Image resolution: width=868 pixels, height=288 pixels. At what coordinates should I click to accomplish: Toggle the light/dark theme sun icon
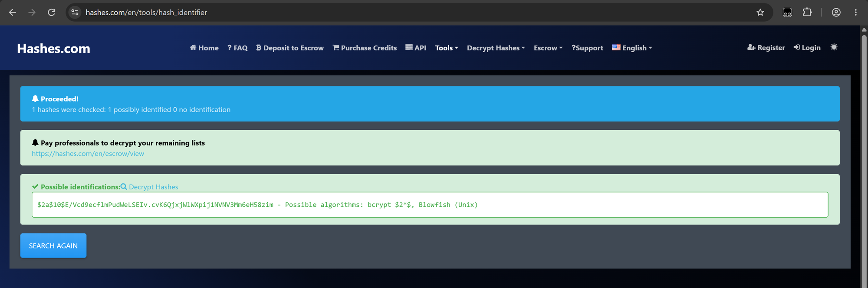[834, 47]
